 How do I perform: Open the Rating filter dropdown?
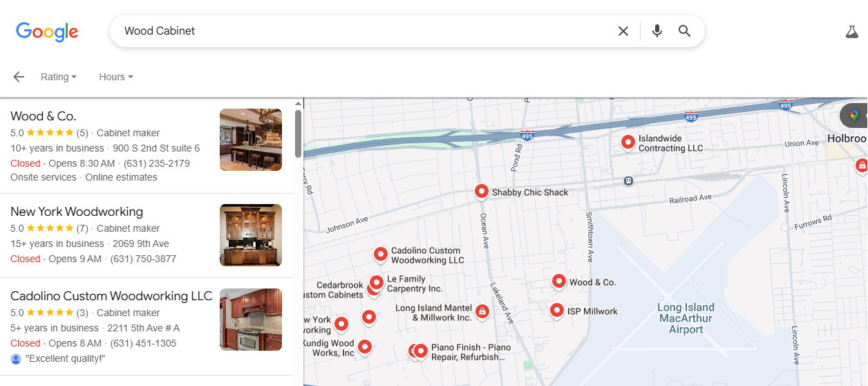pyautogui.click(x=59, y=77)
